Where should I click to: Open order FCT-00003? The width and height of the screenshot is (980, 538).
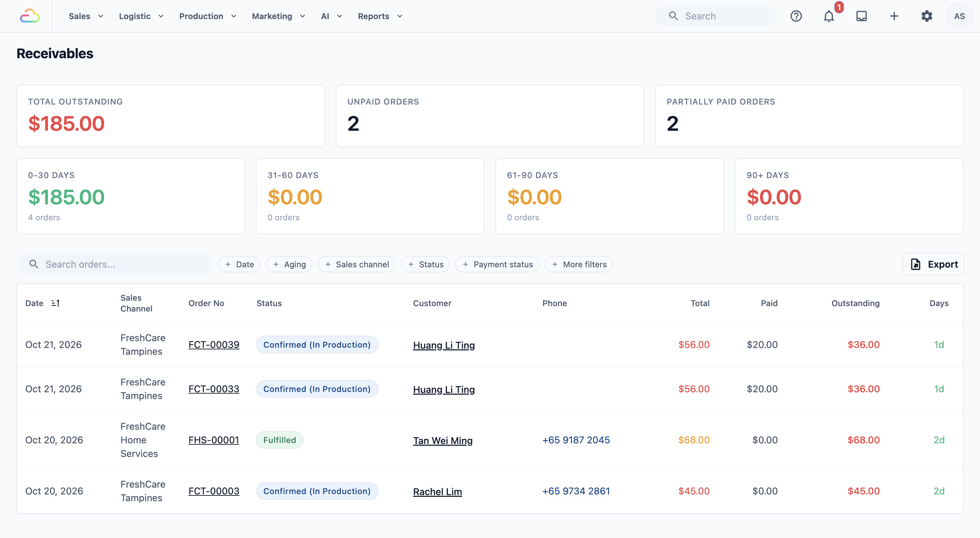pos(214,491)
